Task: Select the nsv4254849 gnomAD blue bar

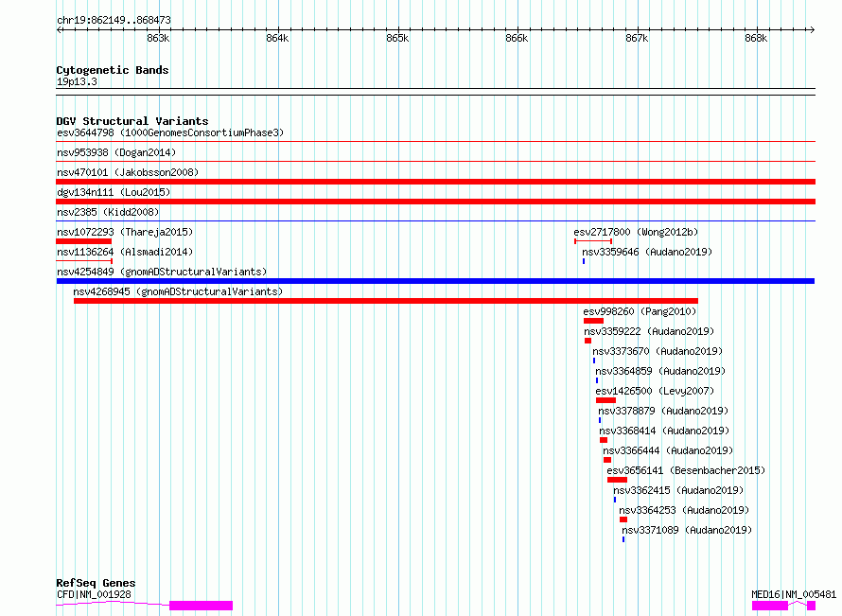Action: [435, 281]
